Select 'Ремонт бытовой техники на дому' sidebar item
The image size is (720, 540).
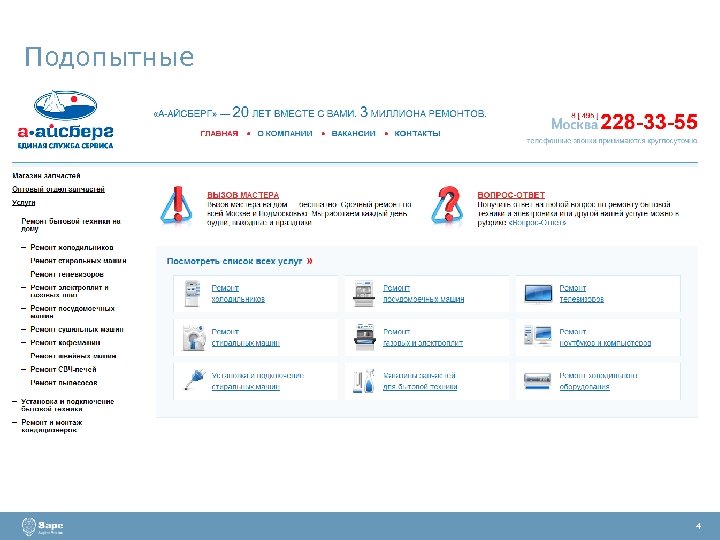[71, 225]
